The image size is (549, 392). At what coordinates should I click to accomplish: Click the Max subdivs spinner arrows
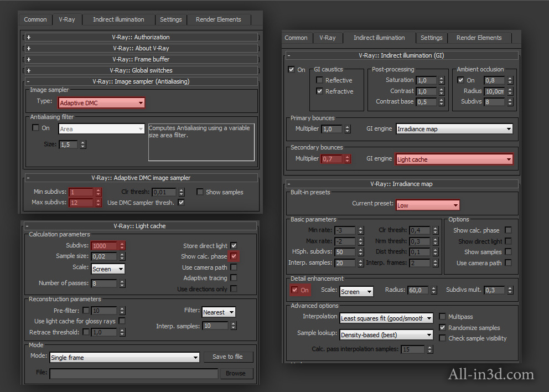pyautogui.click(x=98, y=203)
